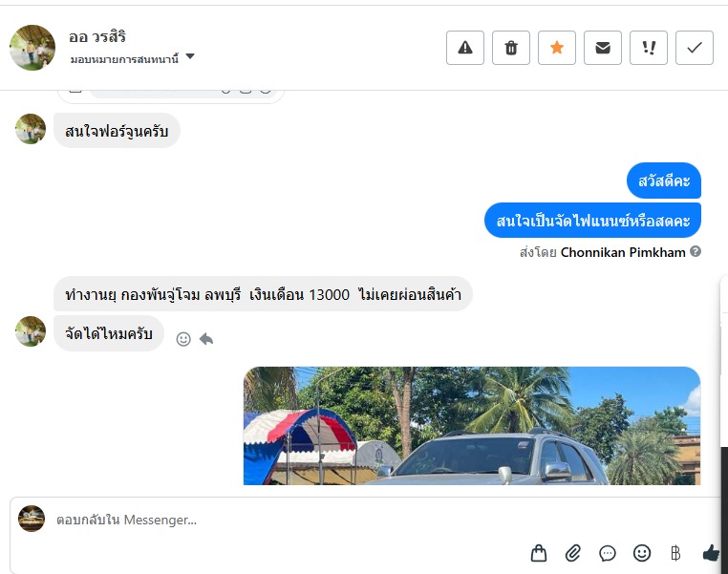Mark conversation unread with envelope icon
This screenshot has width=728, height=574.
click(x=603, y=48)
